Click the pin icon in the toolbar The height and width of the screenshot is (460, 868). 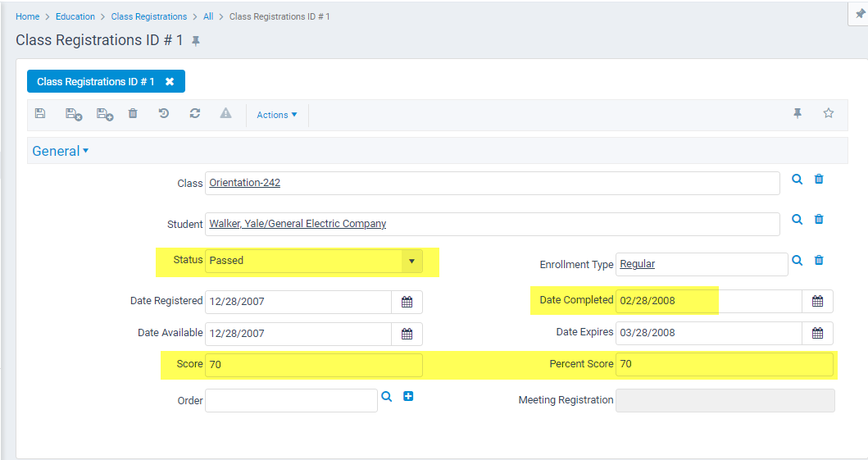(x=798, y=113)
